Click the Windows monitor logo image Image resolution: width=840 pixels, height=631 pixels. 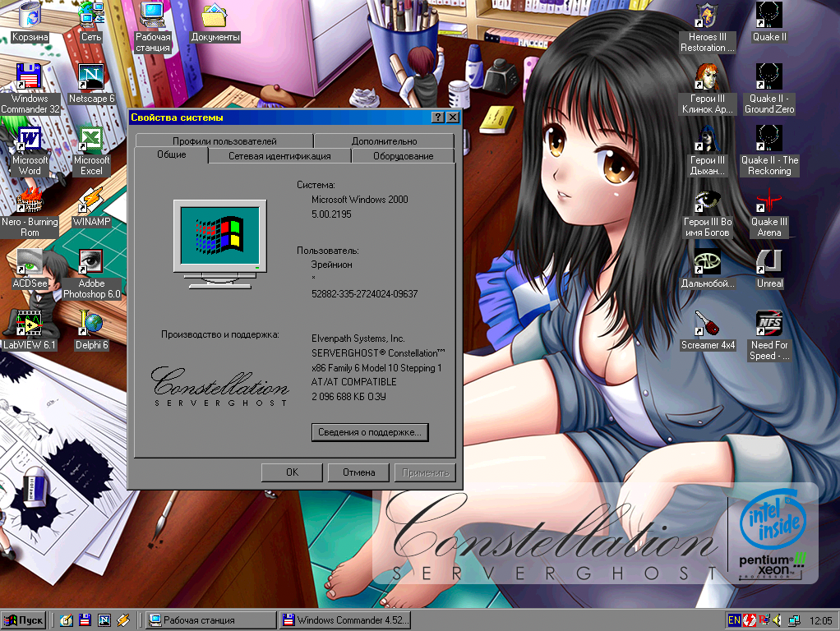220,244
